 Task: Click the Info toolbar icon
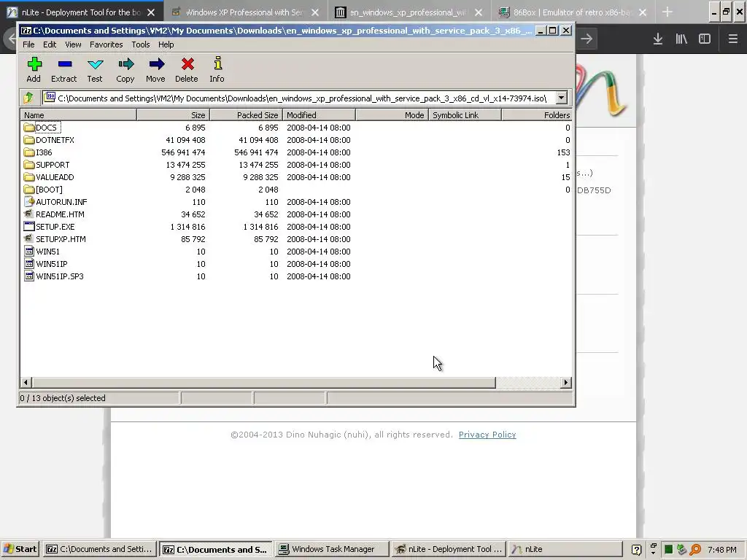217,64
